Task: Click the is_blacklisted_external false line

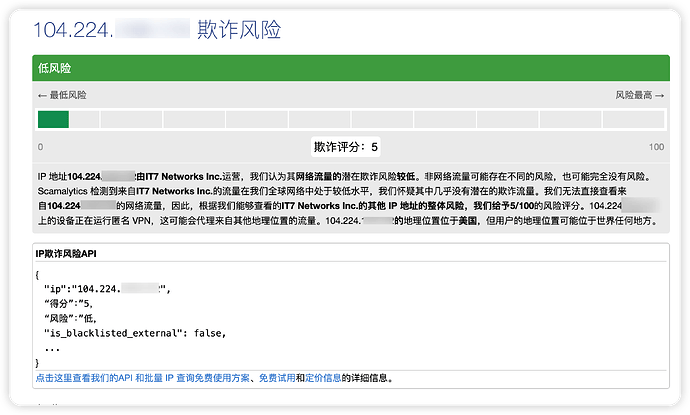Action: tap(135, 333)
